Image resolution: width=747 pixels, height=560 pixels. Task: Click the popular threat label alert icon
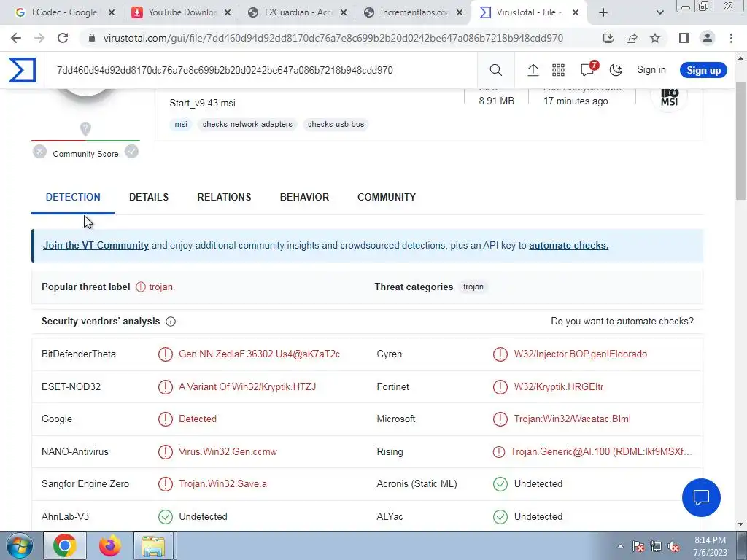coord(141,287)
